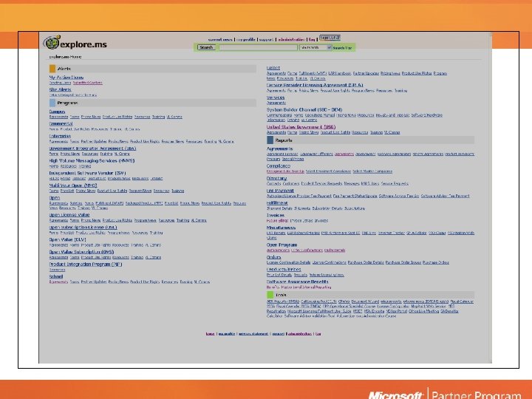
Task: Open the School program link
Action: click(56, 276)
